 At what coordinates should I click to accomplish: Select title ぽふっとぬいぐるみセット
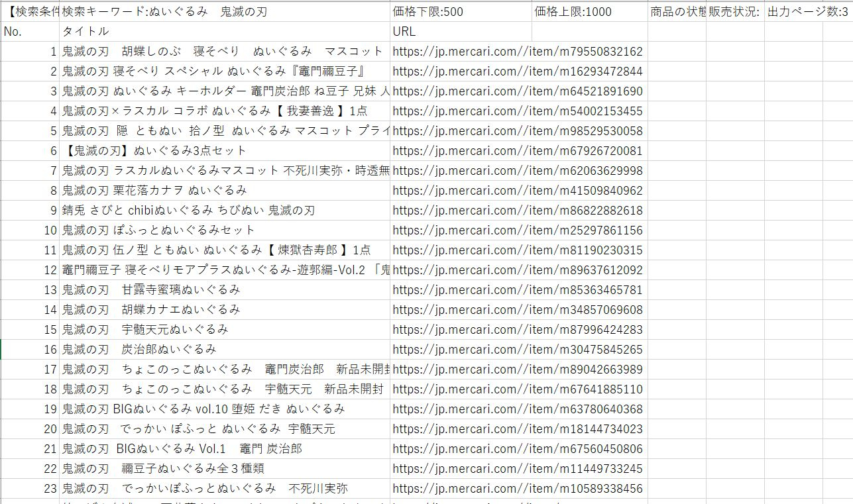pyautogui.click(x=225, y=230)
